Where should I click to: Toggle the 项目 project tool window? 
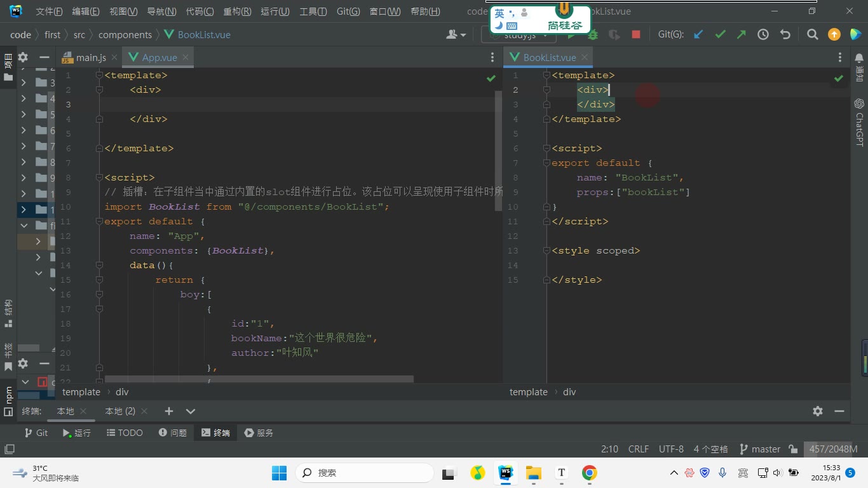[8, 67]
